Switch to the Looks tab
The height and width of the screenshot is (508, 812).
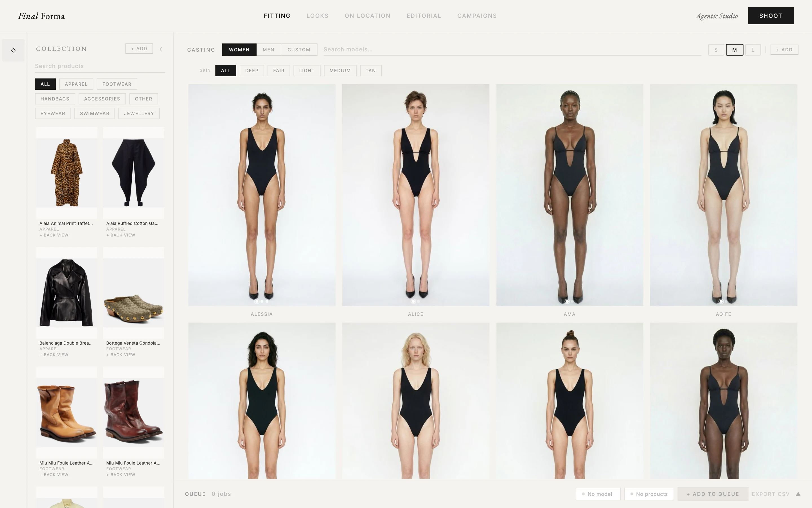(x=317, y=16)
